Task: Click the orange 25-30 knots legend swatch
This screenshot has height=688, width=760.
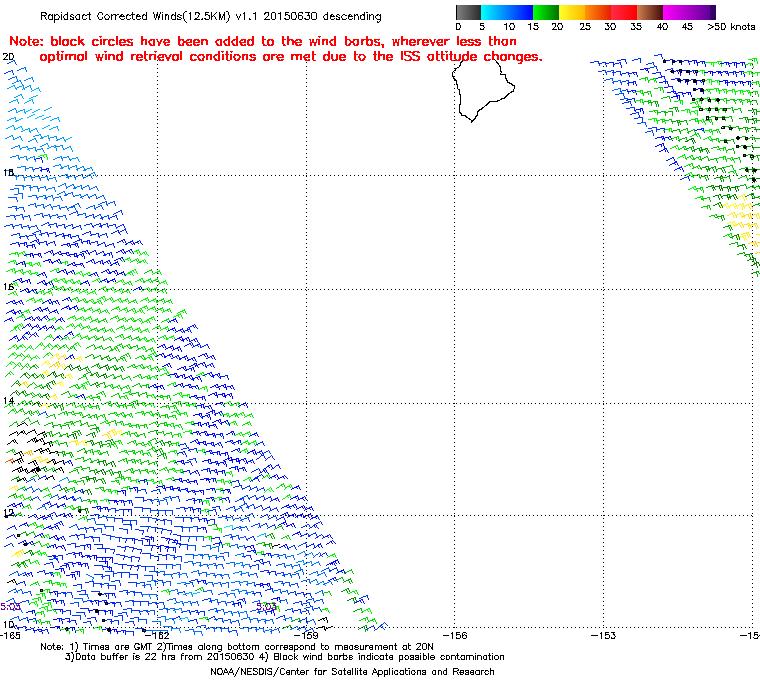Action: pos(598,12)
